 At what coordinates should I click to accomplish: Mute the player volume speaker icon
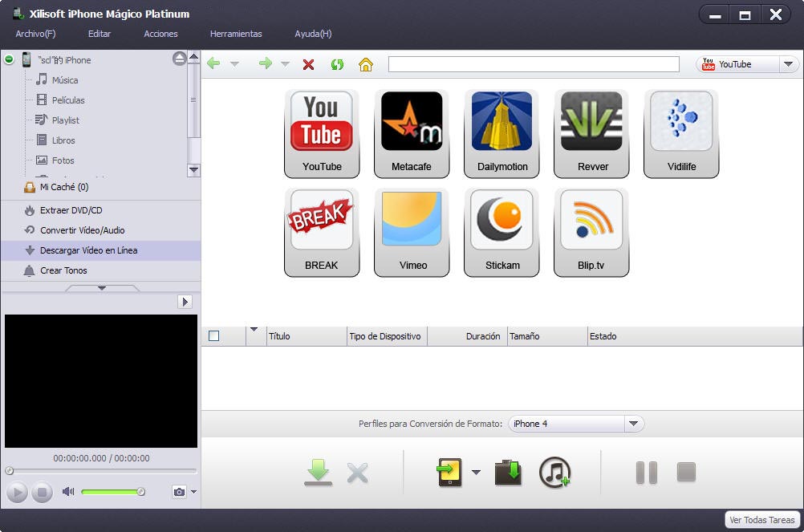[68, 492]
